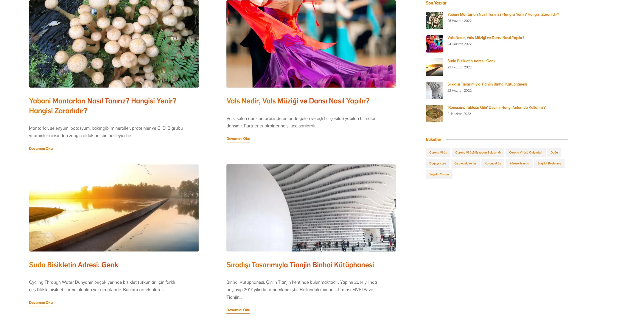
Task: Select the 'Sağlıklı Yaşam' tag
Action: (x=439, y=175)
